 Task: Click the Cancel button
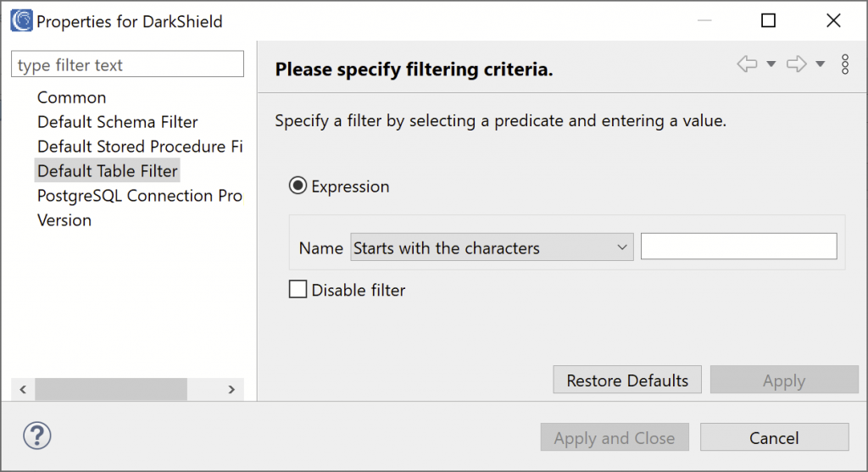(x=775, y=437)
